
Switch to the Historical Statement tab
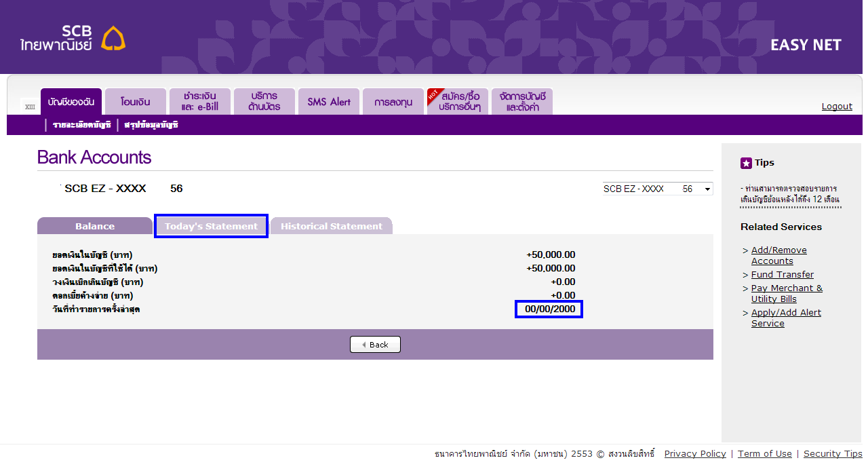[332, 226]
